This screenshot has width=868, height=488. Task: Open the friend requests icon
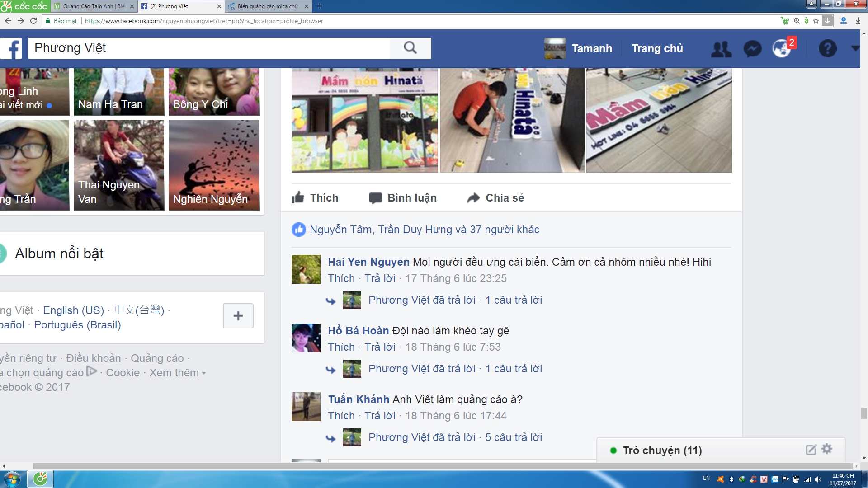click(x=721, y=49)
